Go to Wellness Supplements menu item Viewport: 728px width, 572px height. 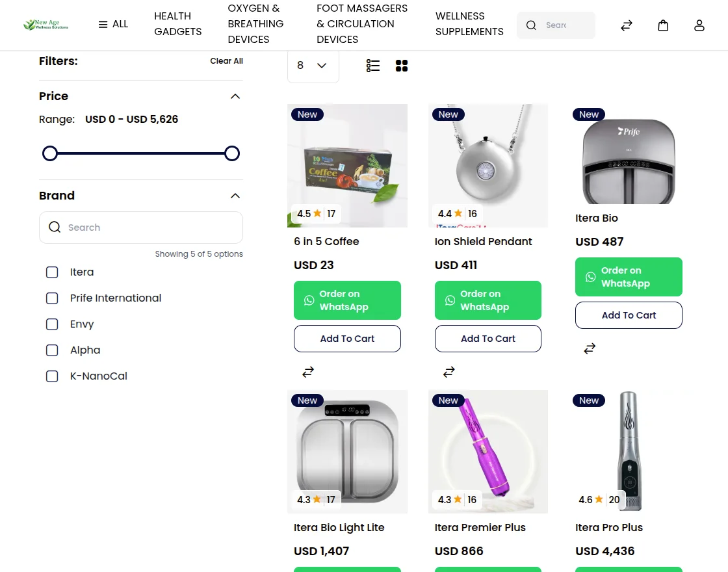pyautogui.click(x=469, y=23)
